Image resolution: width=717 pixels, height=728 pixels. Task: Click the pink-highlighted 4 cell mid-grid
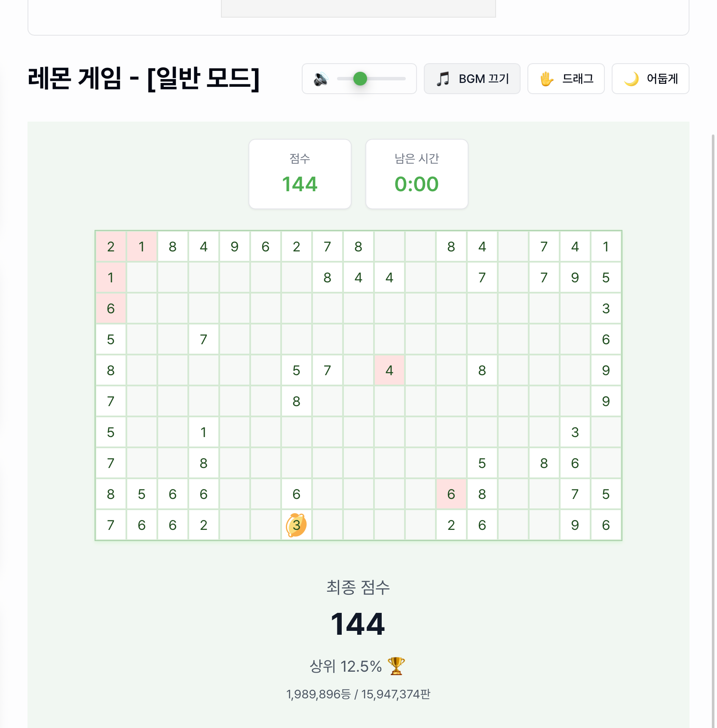[389, 370]
